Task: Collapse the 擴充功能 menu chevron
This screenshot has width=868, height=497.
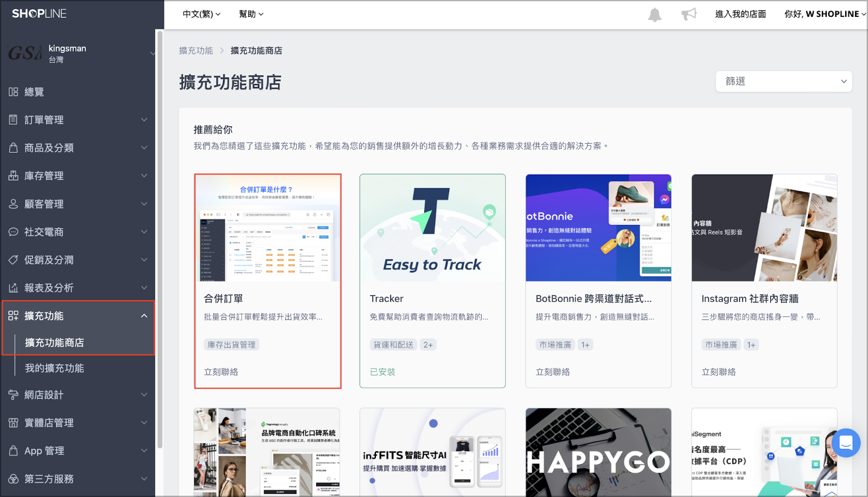Action: click(x=144, y=315)
